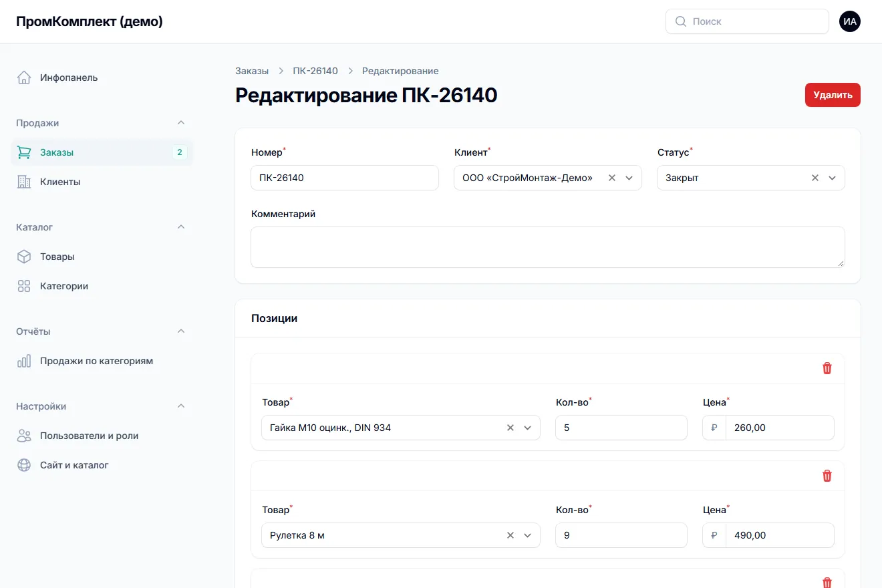The height and width of the screenshot is (588, 882).
Task: Click the red Удалить button
Action: (833, 95)
